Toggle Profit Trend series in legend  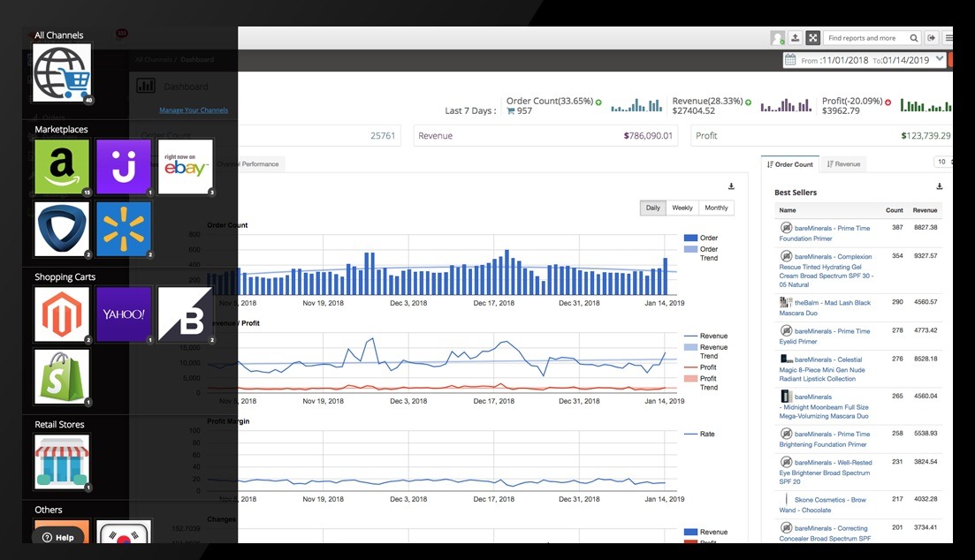tap(701, 382)
